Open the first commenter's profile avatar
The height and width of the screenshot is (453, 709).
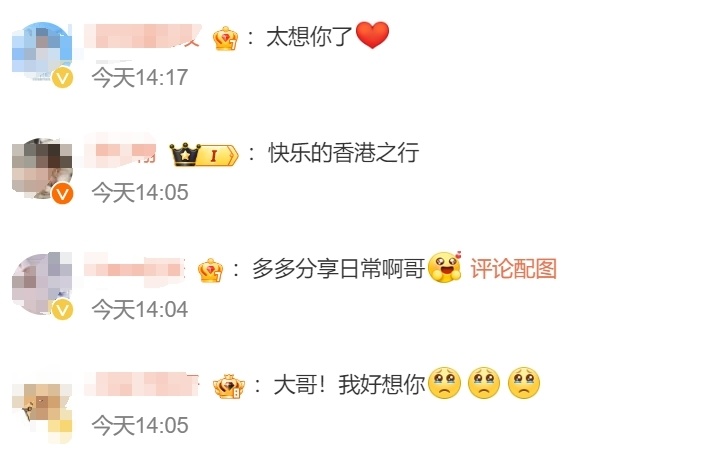(x=43, y=52)
